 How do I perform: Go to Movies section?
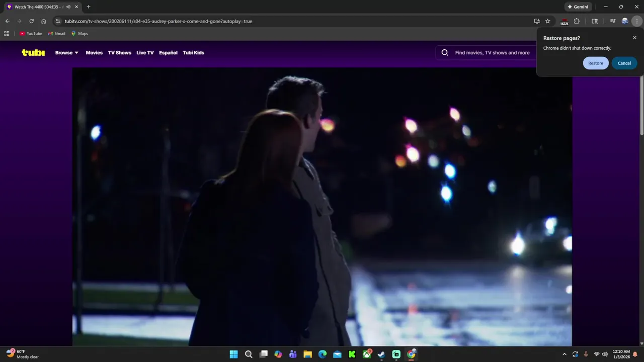[94, 53]
